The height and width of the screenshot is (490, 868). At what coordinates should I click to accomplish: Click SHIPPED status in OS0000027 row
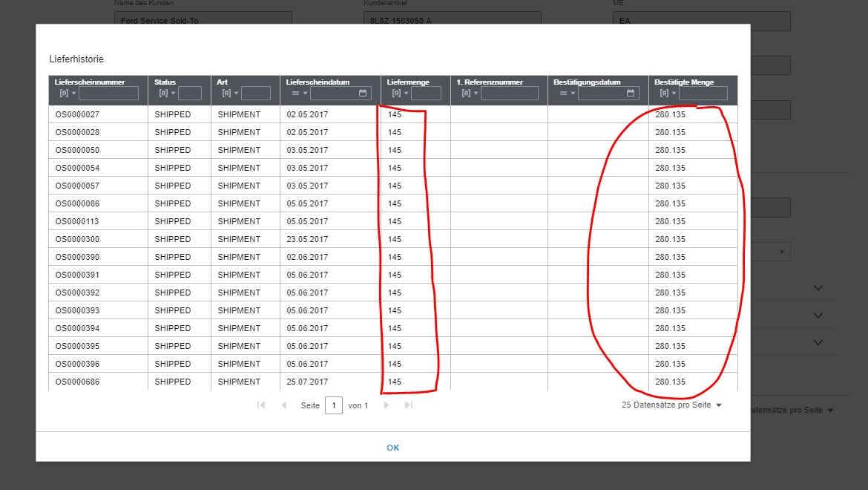pos(173,114)
